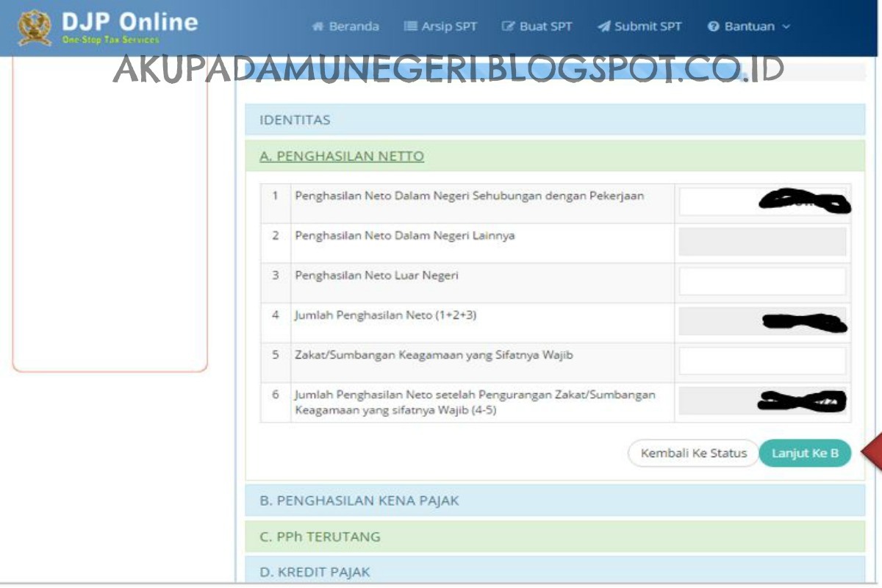Navigate to Beranda
The width and height of the screenshot is (882, 588).
pyautogui.click(x=354, y=25)
